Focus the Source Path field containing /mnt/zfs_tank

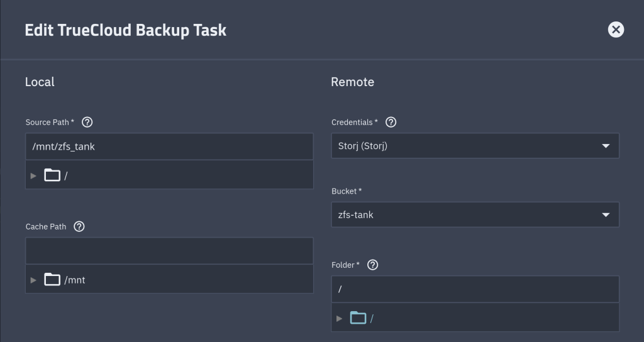point(169,146)
